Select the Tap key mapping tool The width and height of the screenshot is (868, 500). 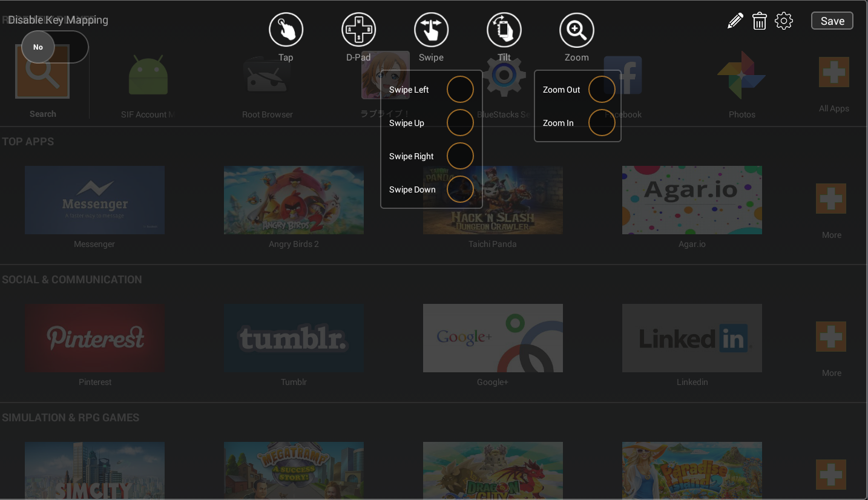pyautogui.click(x=286, y=30)
